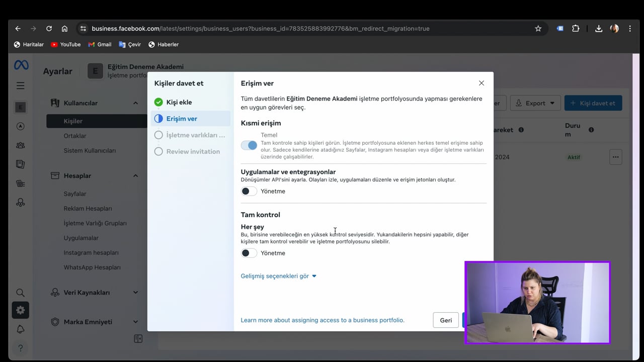The height and width of the screenshot is (362, 644).
Task: Click the browser back arrow
Action: [18, 29]
